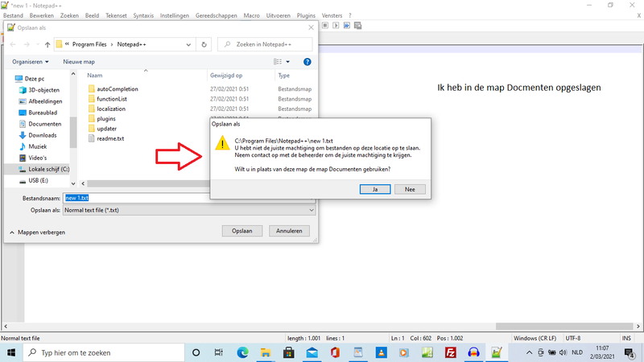Screen dimensions: 644x362
Task: Select Lokale schijf (C:) in navigation pane
Action: [x=44, y=169]
